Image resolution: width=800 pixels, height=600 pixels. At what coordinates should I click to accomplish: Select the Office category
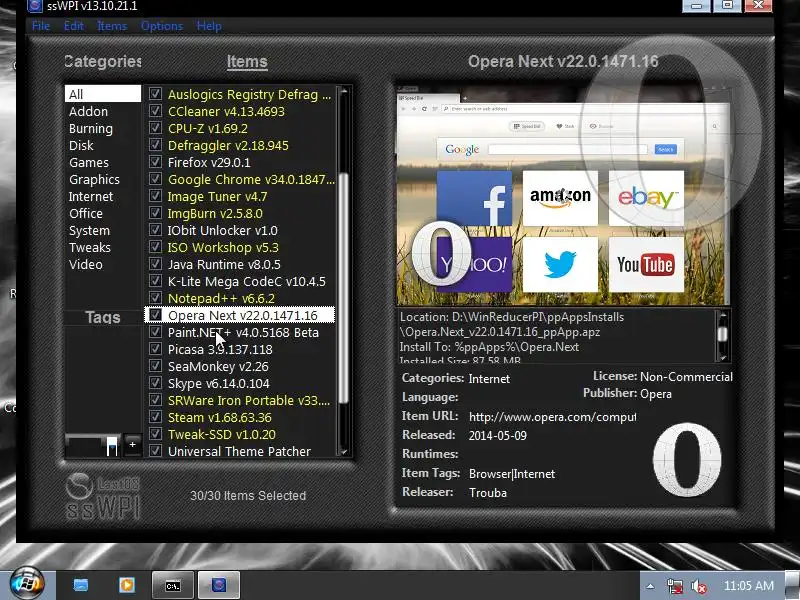click(x=103, y=213)
